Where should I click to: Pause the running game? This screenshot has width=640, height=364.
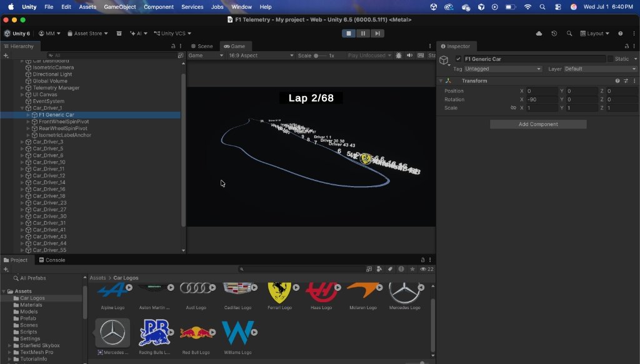(x=363, y=34)
